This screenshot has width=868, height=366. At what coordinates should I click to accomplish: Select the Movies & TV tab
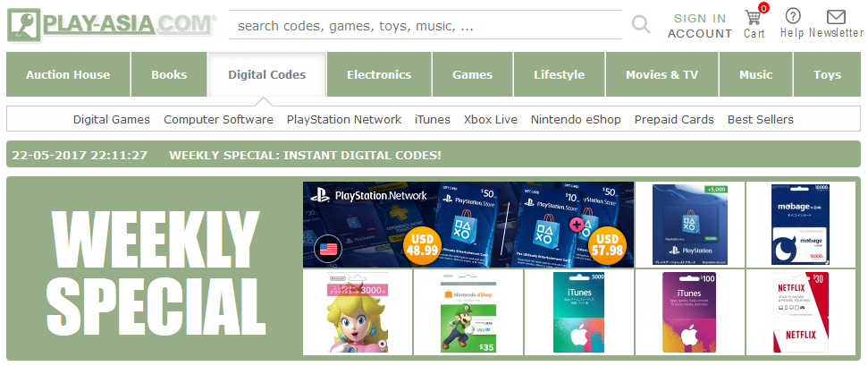[662, 74]
